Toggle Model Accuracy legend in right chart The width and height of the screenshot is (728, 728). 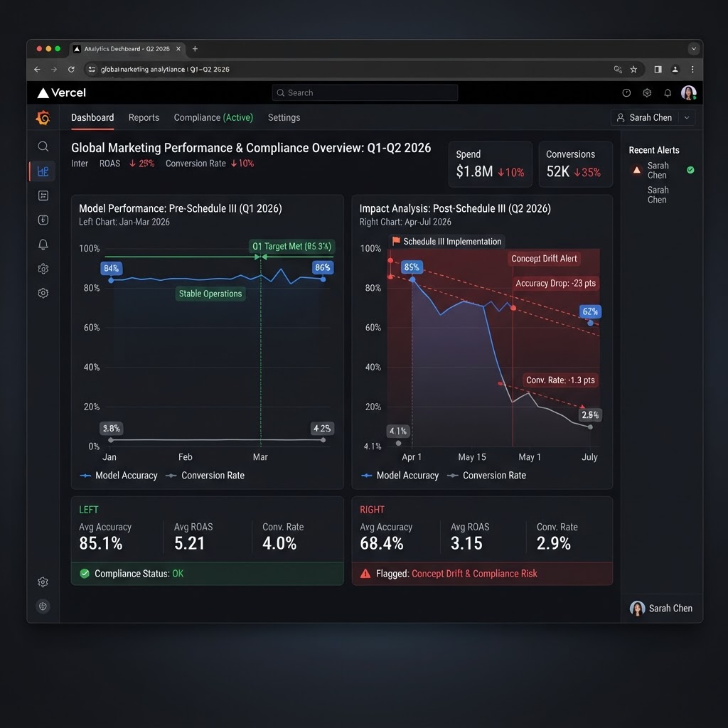(x=400, y=476)
